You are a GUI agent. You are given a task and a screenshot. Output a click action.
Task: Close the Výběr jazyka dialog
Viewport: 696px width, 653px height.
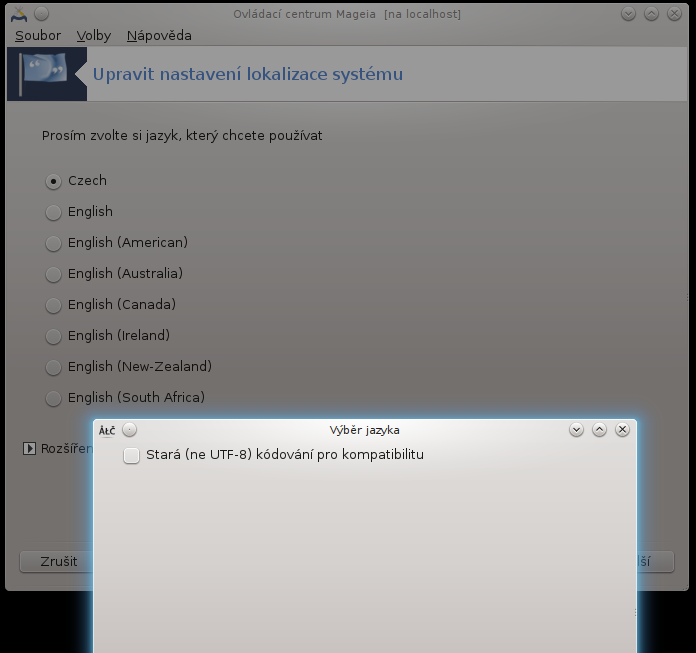(x=622, y=430)
